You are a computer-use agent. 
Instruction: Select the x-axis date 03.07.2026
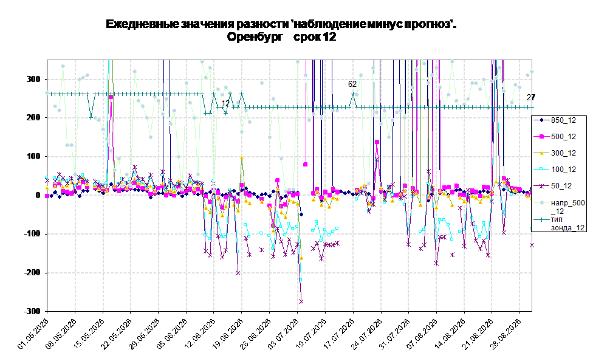click(x=284, y=334)
